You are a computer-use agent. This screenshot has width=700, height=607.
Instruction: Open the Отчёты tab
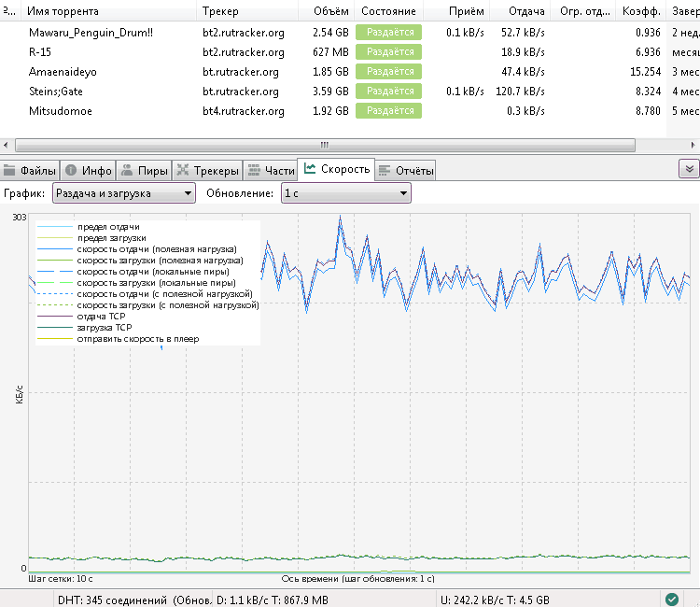click(406, 171)
